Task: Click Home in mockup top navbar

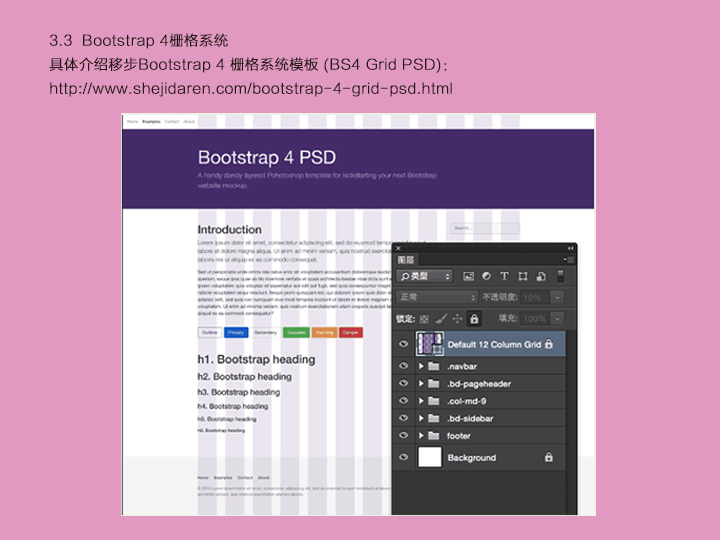Action: (132, 122)
